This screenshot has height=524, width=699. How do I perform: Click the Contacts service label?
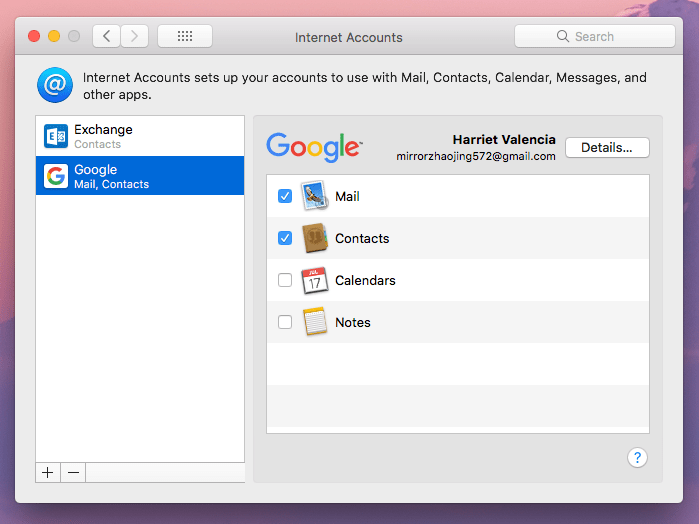(362, 239)
